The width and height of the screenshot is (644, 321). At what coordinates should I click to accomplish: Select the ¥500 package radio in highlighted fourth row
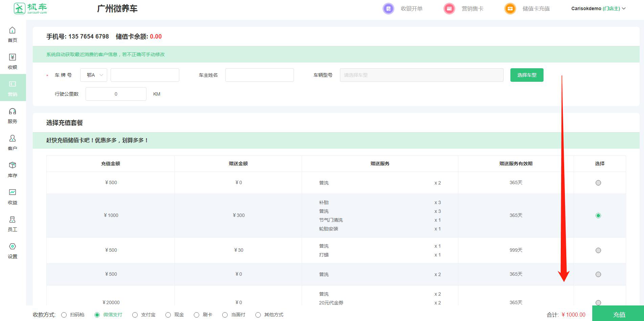click(598, 274)
